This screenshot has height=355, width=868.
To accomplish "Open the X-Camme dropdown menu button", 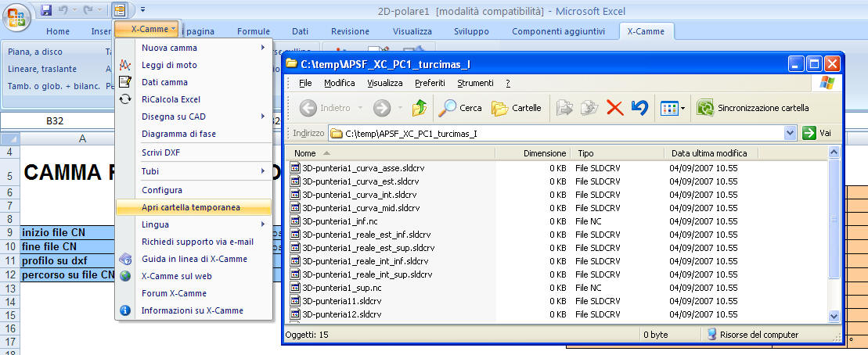I will [146, 29].
